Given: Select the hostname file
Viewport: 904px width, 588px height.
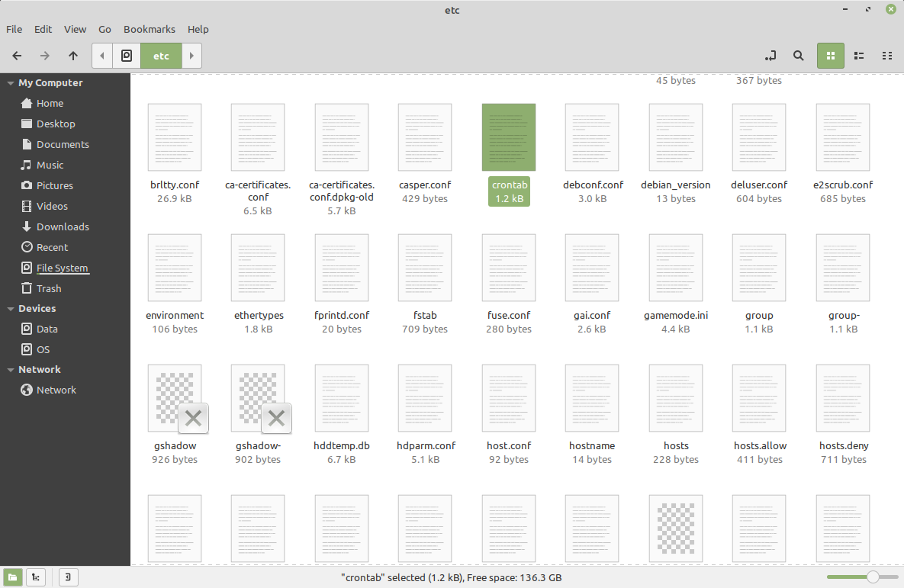Looking at the screenshot, I should [x=592, y=398].
